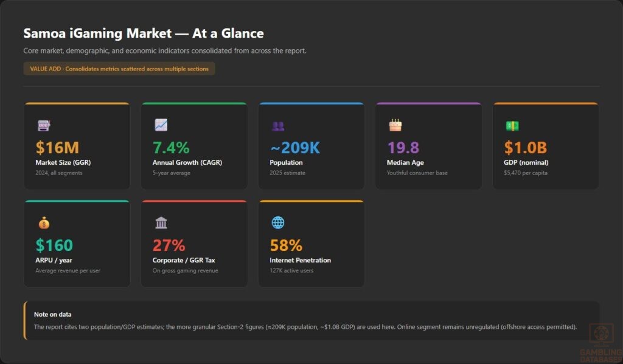
Task: Click the VALUE ADD badge
Action: [119, 69]
